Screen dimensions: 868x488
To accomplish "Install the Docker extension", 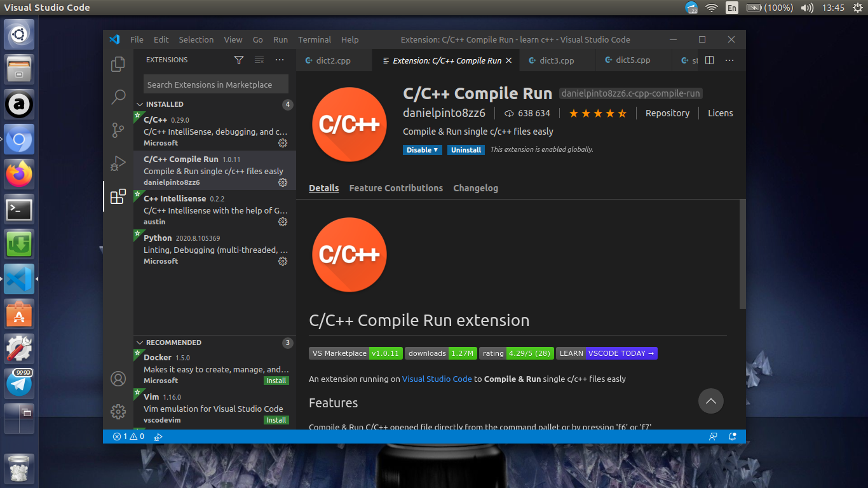I will point(276,381).
